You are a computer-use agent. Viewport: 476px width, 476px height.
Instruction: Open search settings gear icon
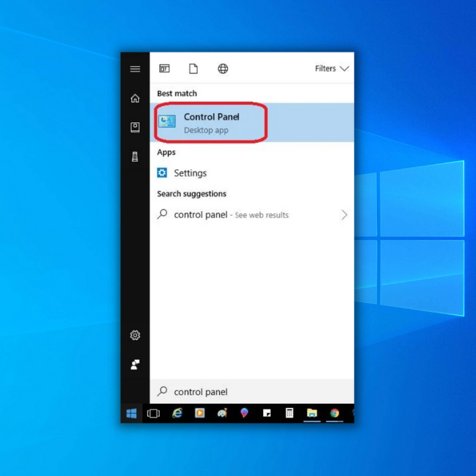[135, 335]
